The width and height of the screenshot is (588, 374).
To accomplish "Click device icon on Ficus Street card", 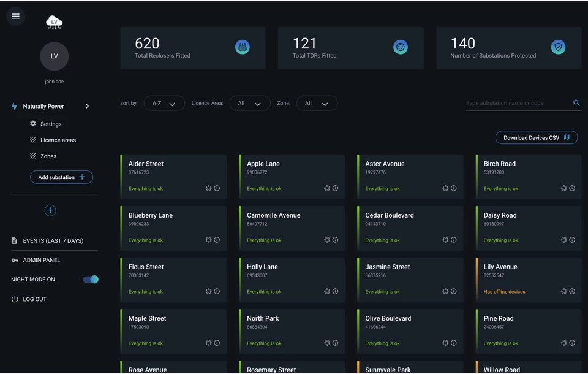I will click(208, 291).
